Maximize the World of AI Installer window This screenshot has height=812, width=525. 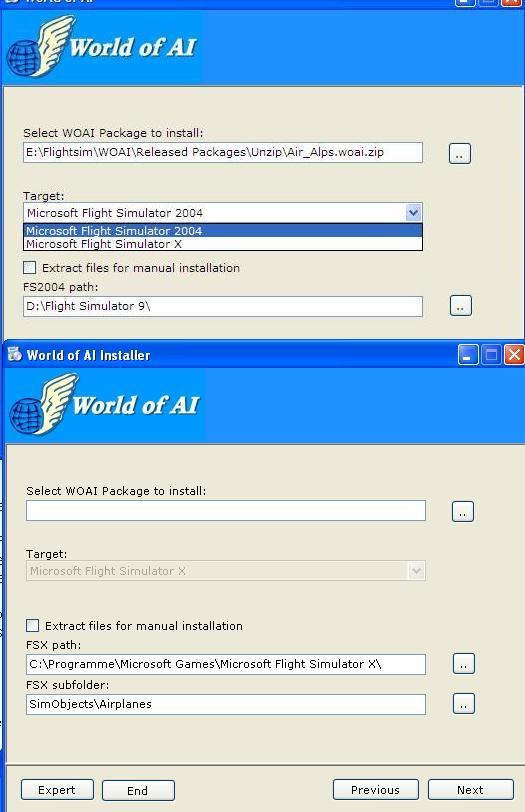(x=491, y=355)
